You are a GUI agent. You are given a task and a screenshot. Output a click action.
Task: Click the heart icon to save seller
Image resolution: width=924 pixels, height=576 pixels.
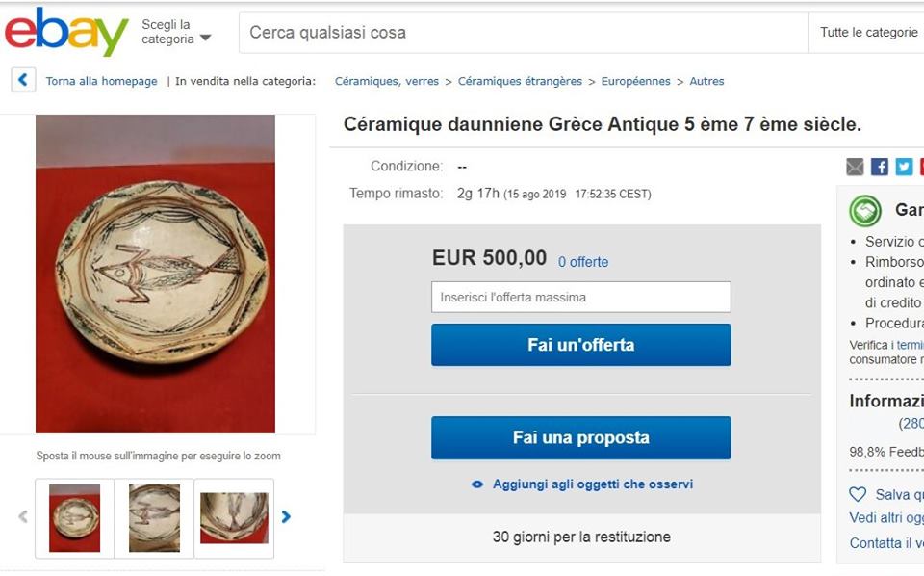tap(858, 494)
